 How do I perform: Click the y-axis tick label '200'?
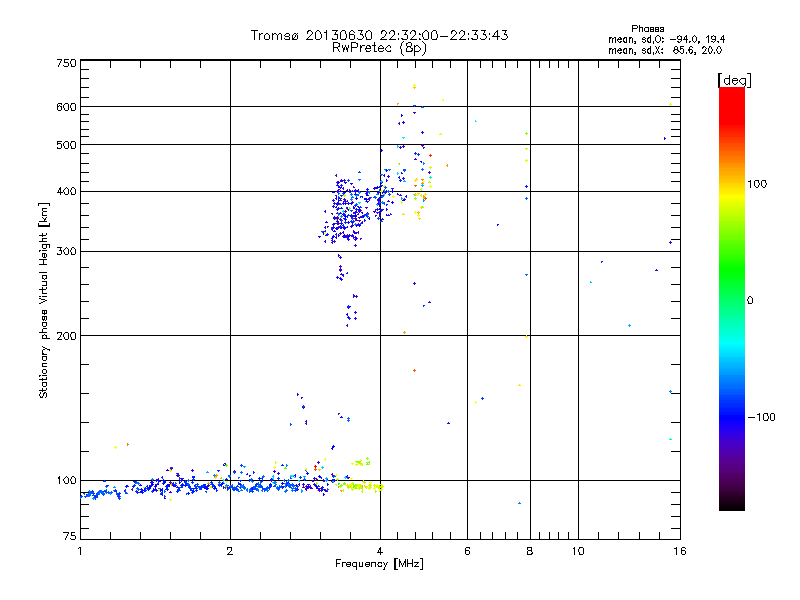click(66, 336)
